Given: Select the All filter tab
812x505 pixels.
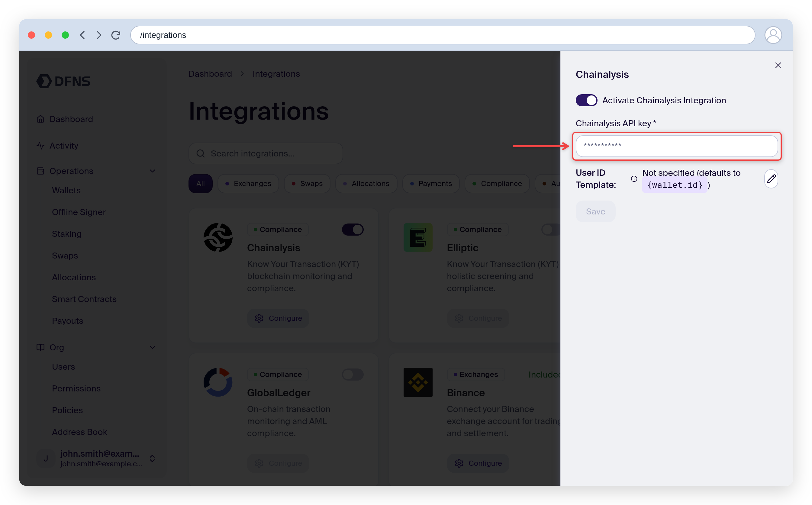Looking at the screenshot, I should click(200, 183).
